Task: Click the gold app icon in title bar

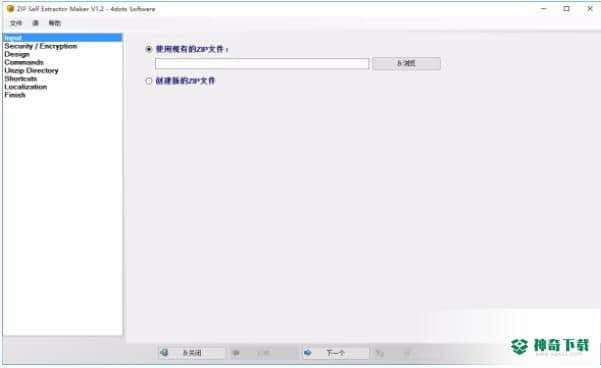Action: [x=10, y=8]
